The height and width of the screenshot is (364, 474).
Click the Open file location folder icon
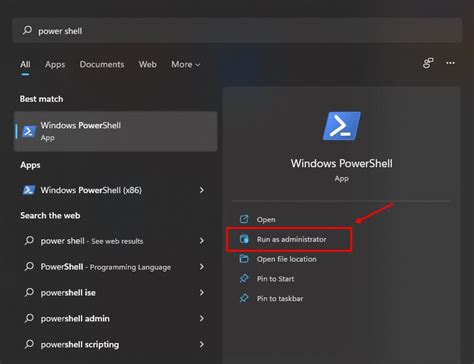(244, 259)
